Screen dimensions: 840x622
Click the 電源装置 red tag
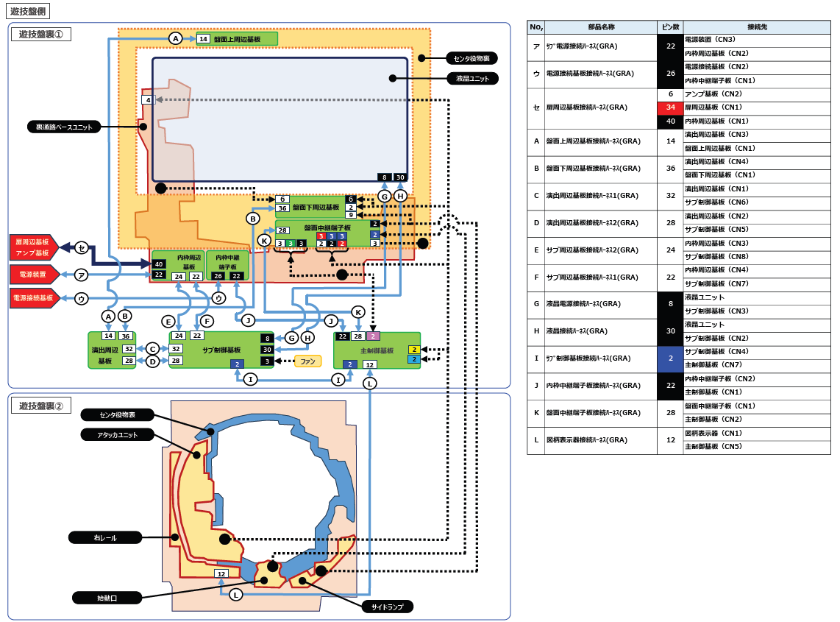(x=34, y=275)
